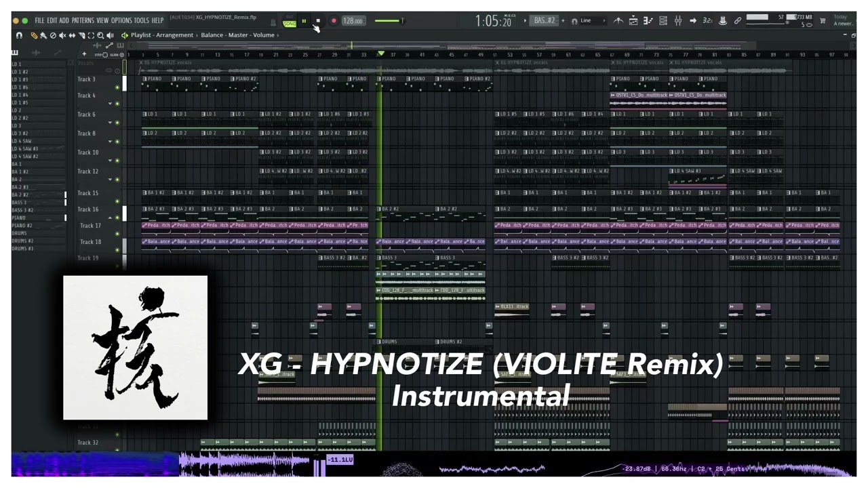Open the Piano roll shortcut icon
Image resolution: width=868 pixels, height=488 pixels.
click(648, 20)
